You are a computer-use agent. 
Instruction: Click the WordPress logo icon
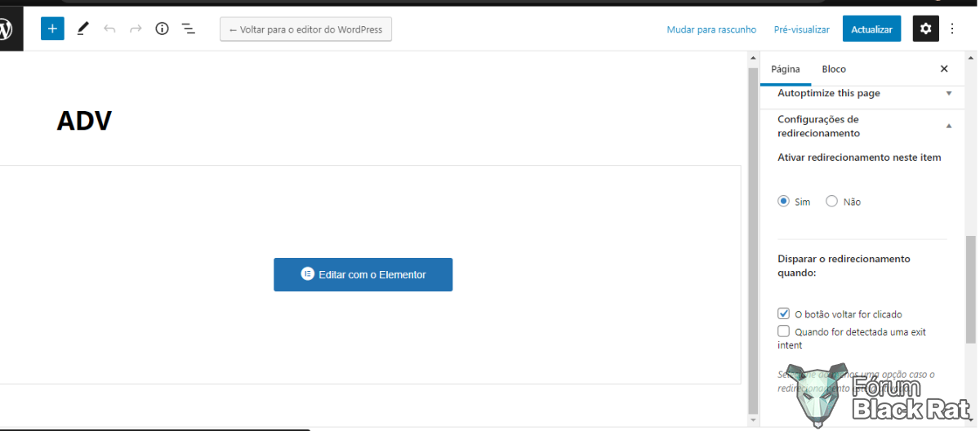[7, 30]
